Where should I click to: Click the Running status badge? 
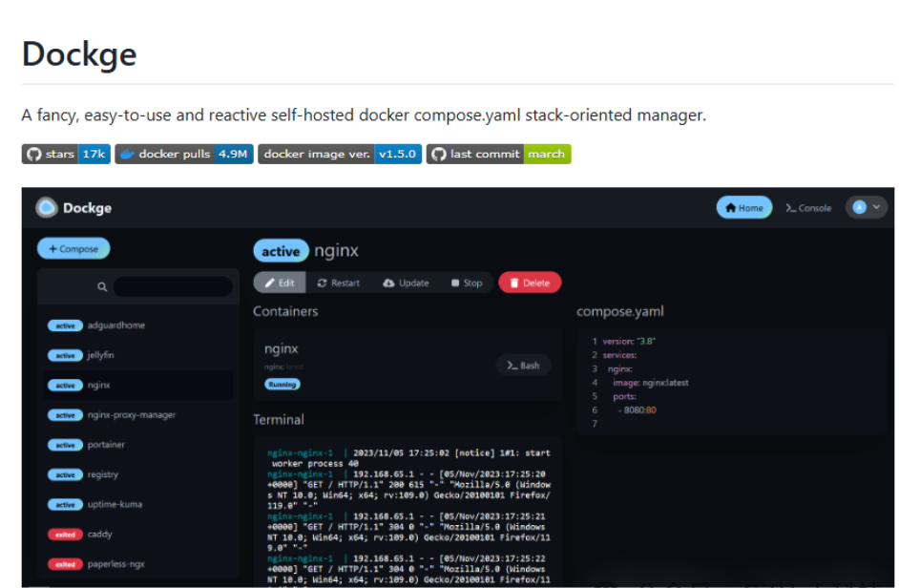click(282, 385)
